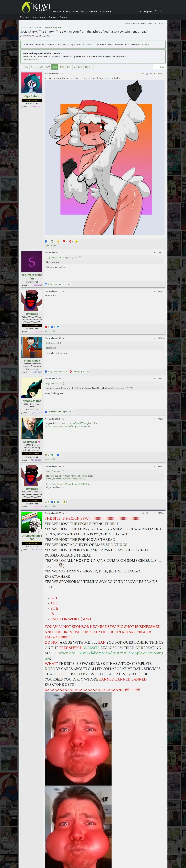Image resolution: width=186 pixels, height=868 pixels.
Task: Open page 4643 of the thread
Action: [62, 67]
